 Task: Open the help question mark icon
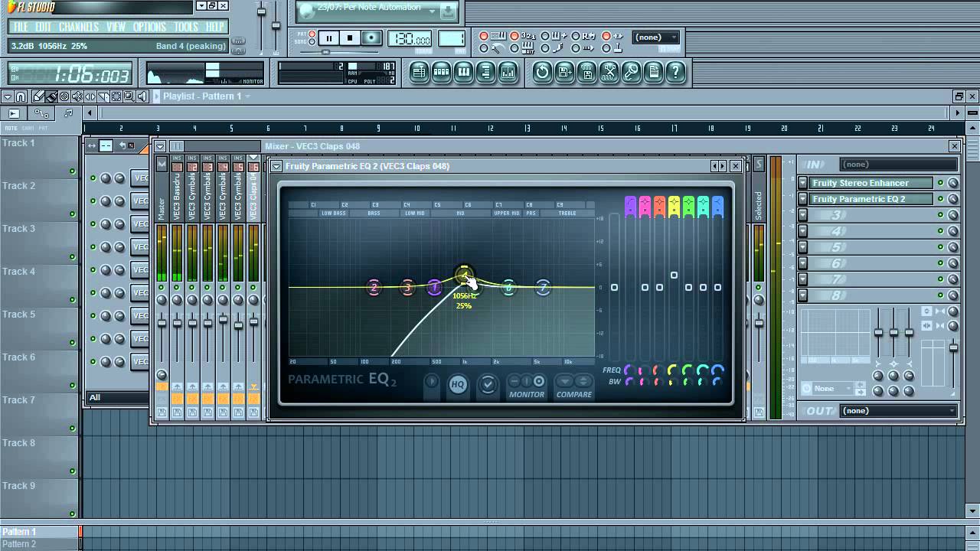[x=675, y=73]
